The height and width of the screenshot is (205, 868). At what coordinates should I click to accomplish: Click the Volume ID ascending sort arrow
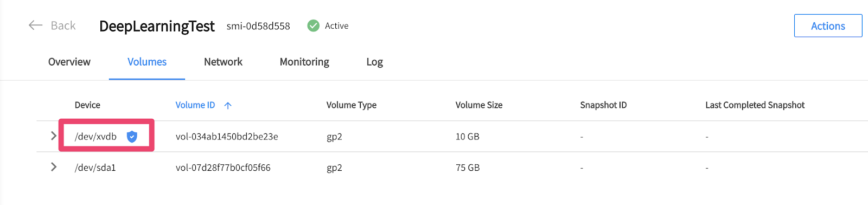point(228,105)
